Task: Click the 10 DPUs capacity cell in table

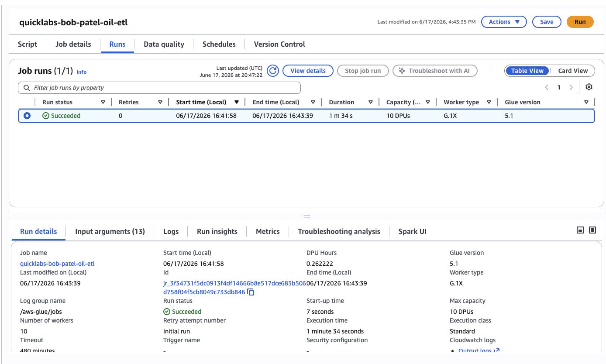Action: coord(398,116)
